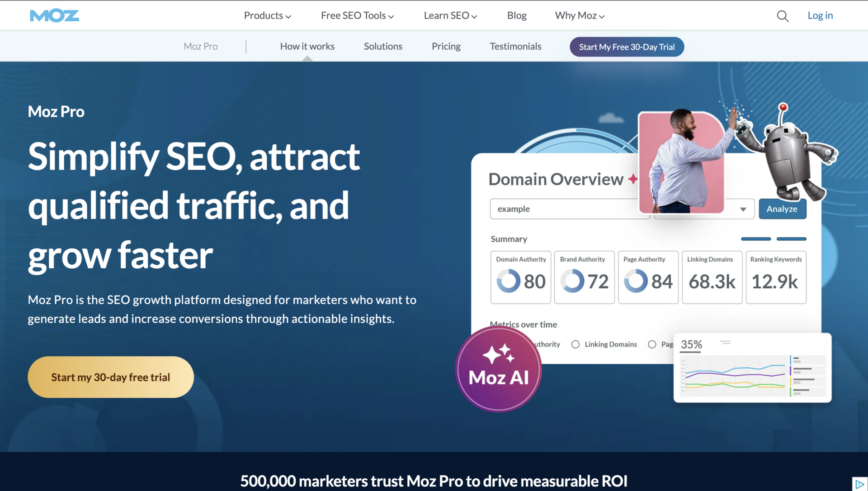This screenshot has height=491, width=868.
Task: Click the hero description paragraph
Action: [222, 309]
